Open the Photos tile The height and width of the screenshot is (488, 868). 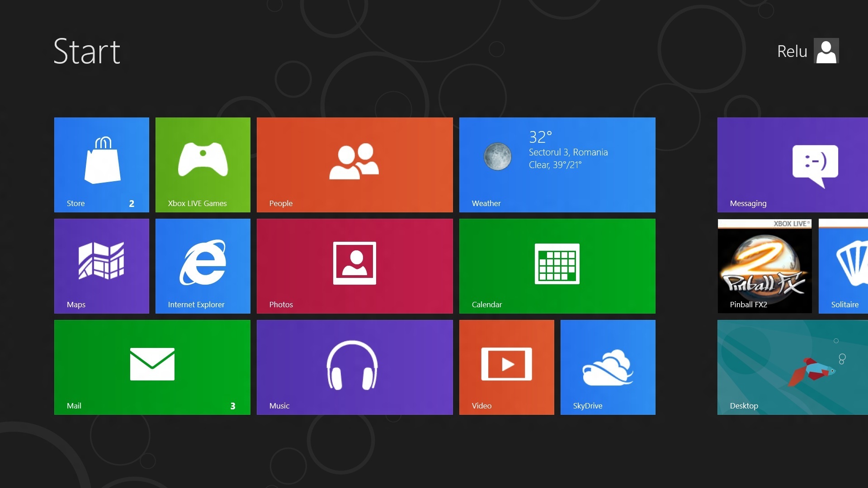point(355,266)
